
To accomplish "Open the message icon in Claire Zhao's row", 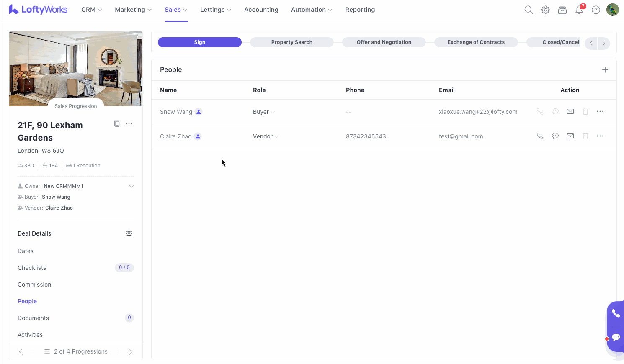I will click(555, 136).
